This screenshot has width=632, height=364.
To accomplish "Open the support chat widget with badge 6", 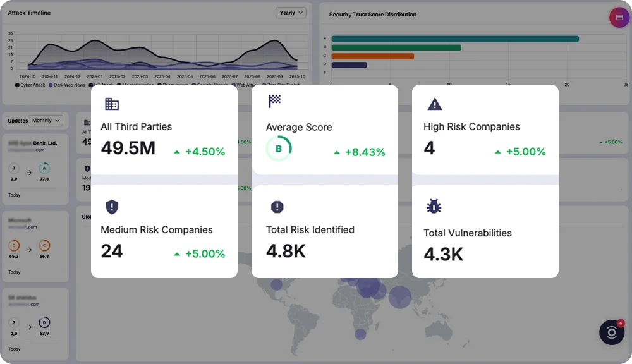I will point(611,332).
